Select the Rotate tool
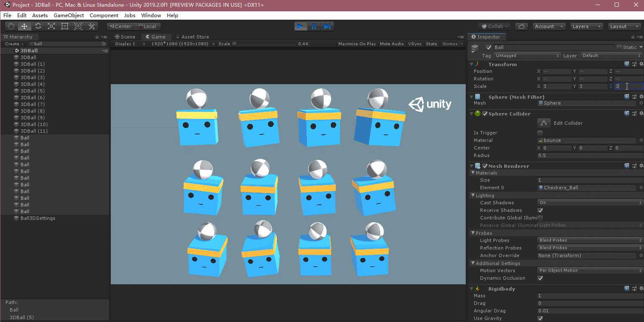Viewport: 644px width, 322px height. point(38,26)
